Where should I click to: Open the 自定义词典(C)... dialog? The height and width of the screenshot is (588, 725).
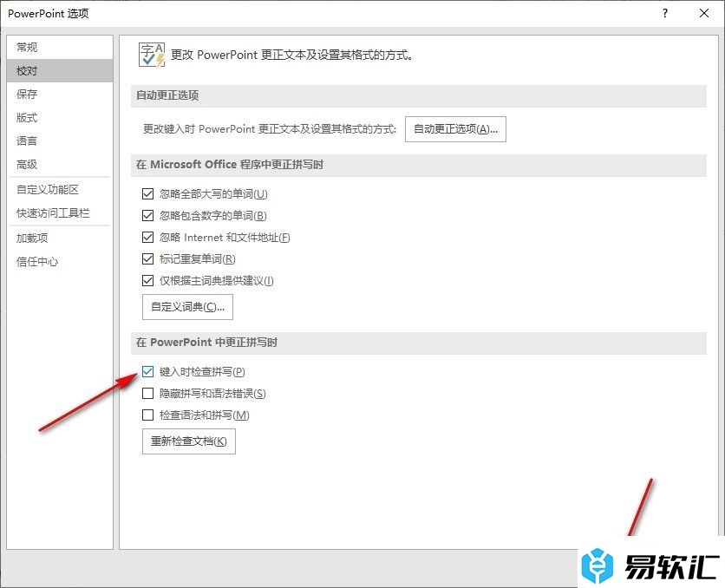click(x=187, y=307)
